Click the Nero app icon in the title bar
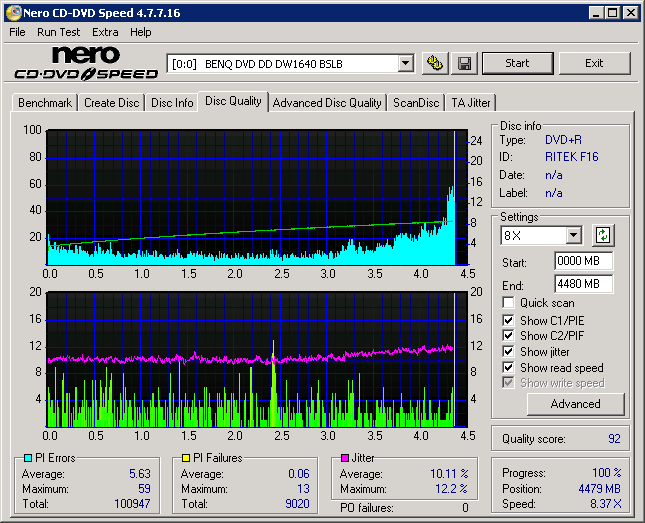Screen dimensions: 645x523 point(12,13)
